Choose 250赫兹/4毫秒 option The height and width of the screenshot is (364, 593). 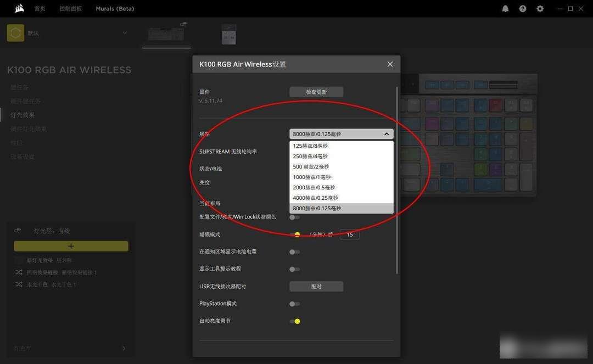(x=342, y=156)
